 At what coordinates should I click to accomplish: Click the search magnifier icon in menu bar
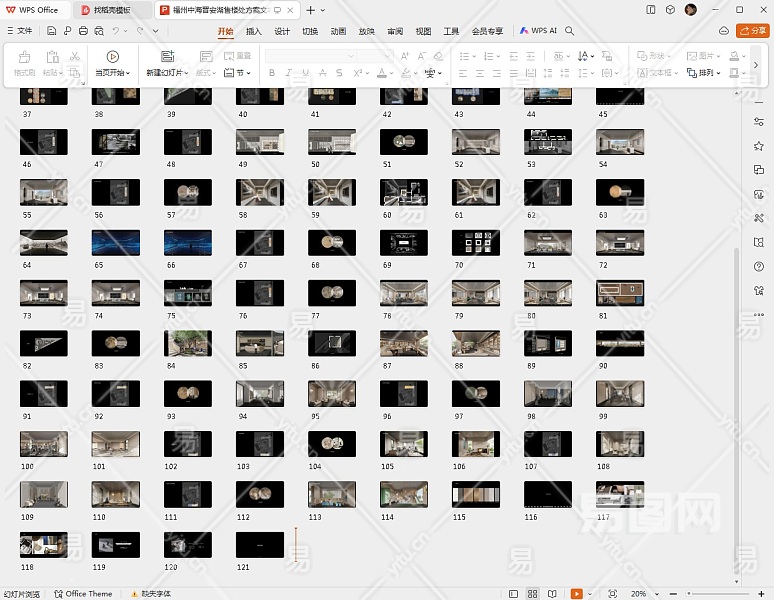coord(570,31)
